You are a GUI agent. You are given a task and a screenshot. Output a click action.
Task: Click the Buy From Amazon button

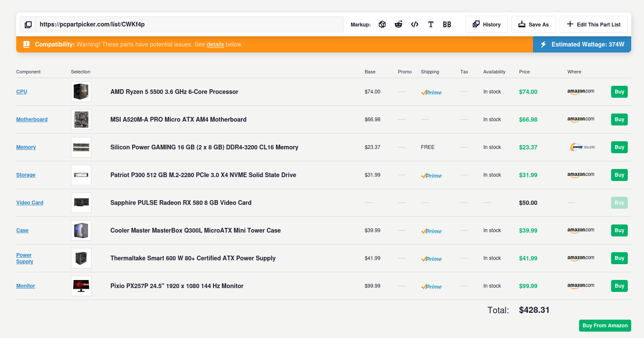click(605, 326)
